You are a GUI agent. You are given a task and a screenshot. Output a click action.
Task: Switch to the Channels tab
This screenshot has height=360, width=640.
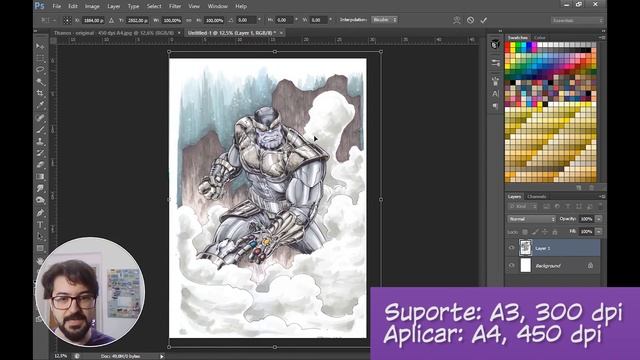pos(536,197)
